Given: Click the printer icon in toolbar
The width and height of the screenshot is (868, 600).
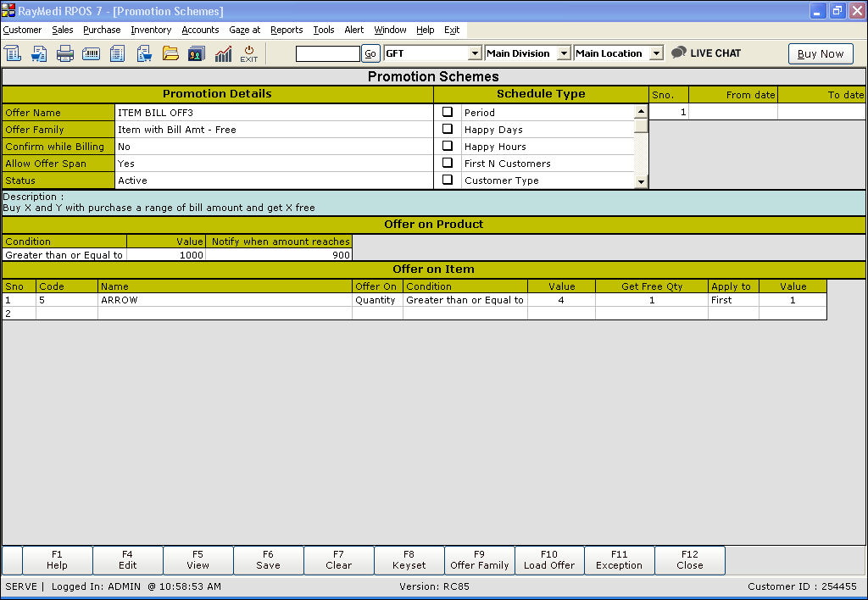Looking at the screenshot, I should 65,53.
